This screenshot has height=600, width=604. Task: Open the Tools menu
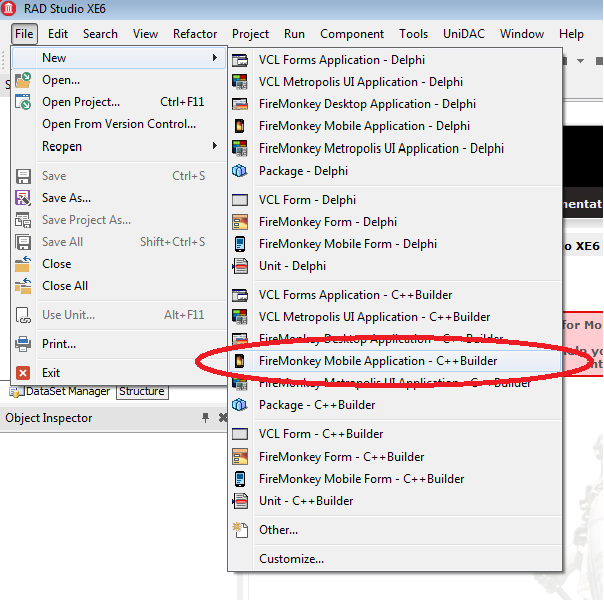[x=413, y=34]
